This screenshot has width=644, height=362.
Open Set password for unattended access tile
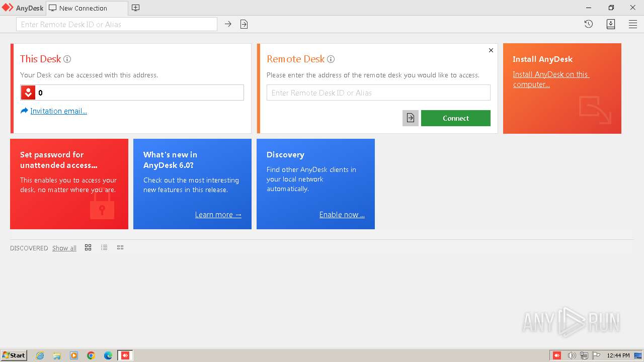(x=69, y=184)
